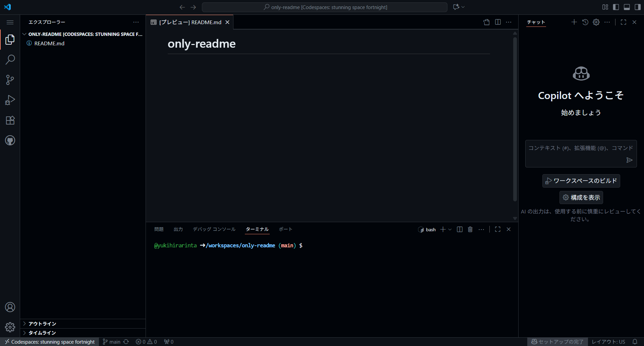Switch to the デバッグ コンソール tab
The height and width of the screenshot is (346, 644).
click(x=214, y=229)
